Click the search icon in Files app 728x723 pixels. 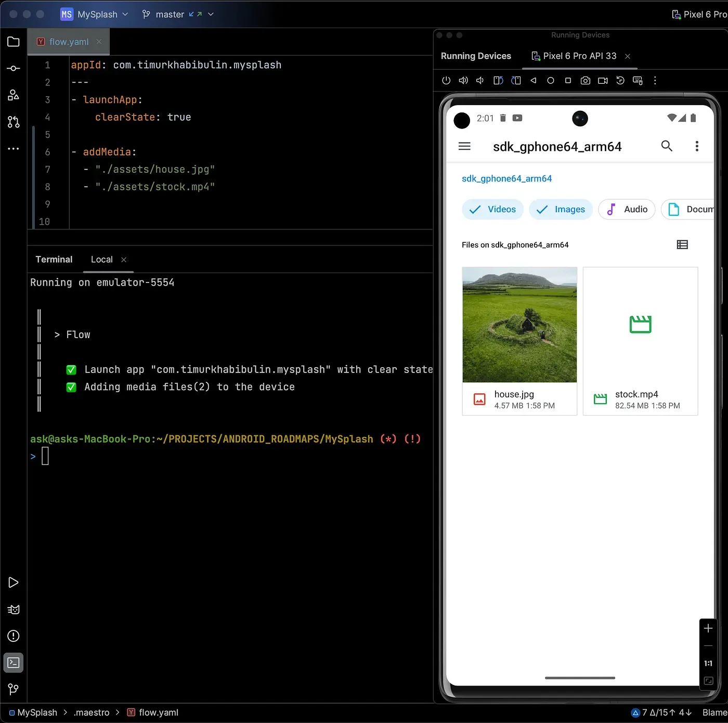click(667, 146)
